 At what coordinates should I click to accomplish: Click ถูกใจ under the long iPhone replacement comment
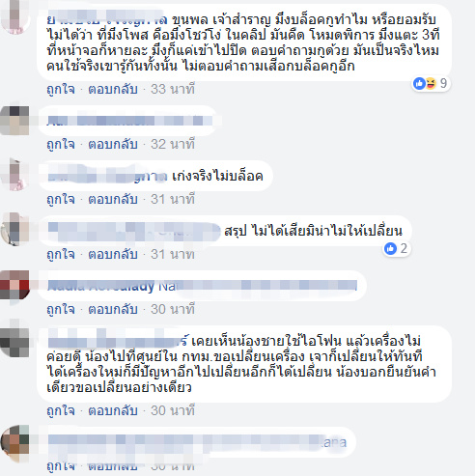(61, 410)
